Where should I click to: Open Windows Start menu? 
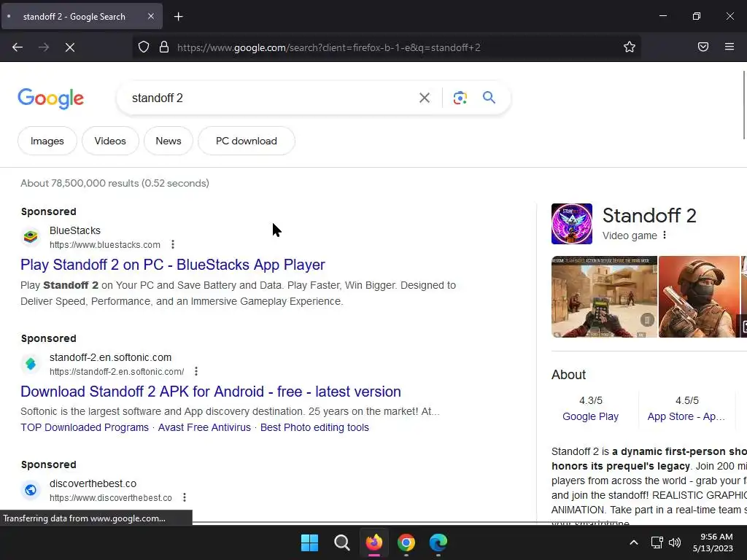[x=309, y=542]
